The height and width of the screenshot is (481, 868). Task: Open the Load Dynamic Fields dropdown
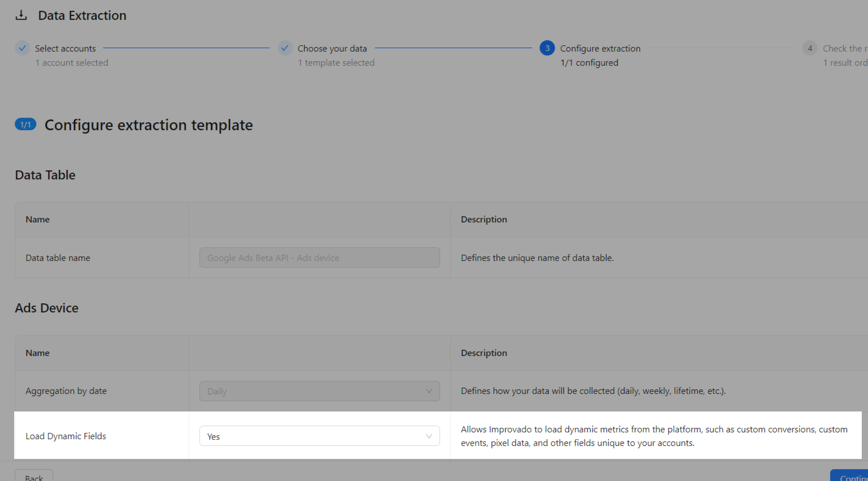[319, 436]
